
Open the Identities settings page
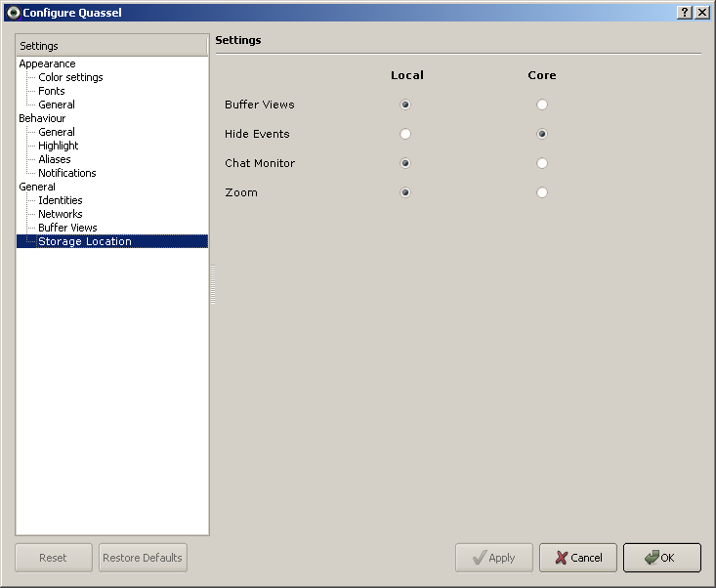[61, 200]
